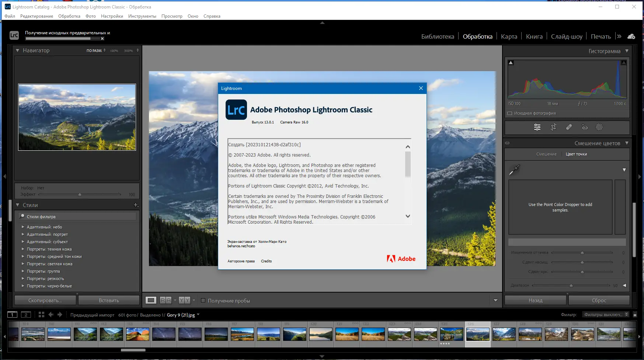
Task: Open the Обработка menu in menu bar
Action: [69, 16]
